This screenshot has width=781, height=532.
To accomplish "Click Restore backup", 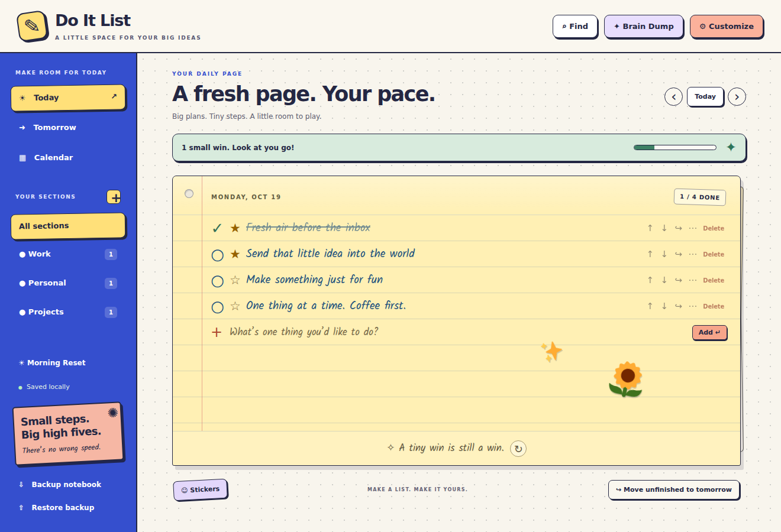I will [56, 508].
